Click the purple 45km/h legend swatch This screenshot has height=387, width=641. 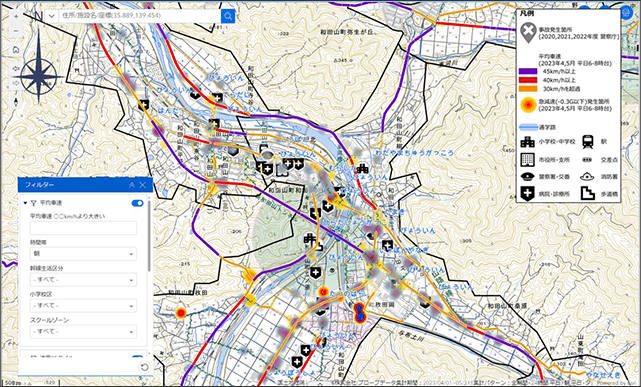pos(527,72)
